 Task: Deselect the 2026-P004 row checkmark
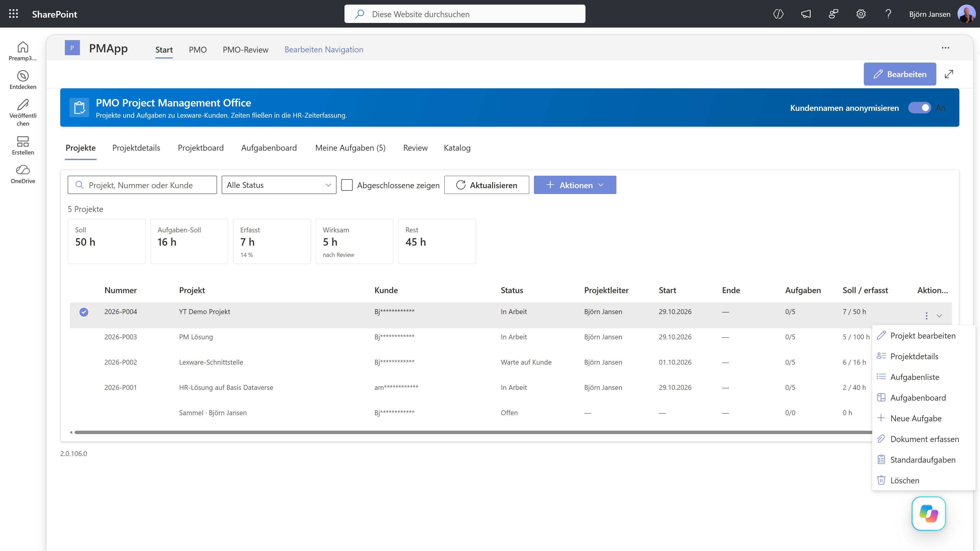84,312
